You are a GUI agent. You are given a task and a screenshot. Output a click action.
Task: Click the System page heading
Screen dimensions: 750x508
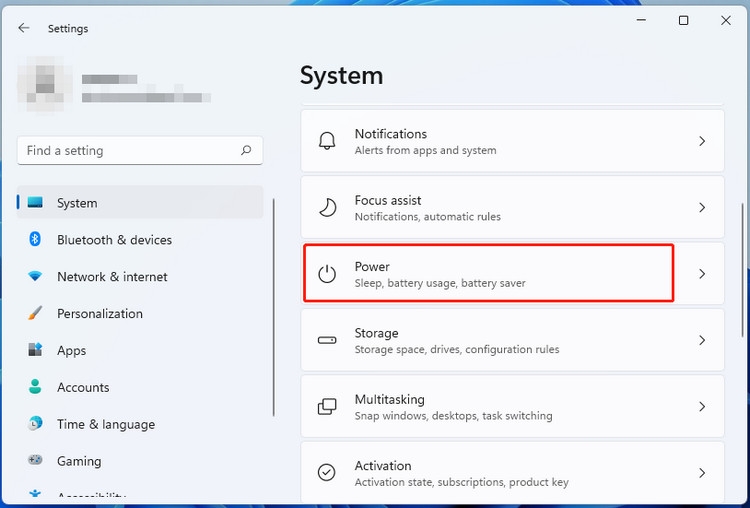[x=342, y=76]
